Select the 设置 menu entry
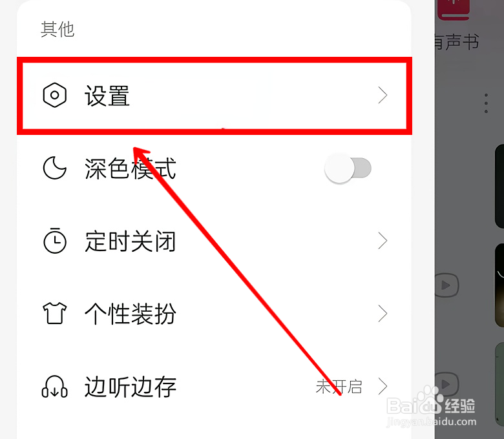This screenshot has width=504, height=439. (215, 96)
